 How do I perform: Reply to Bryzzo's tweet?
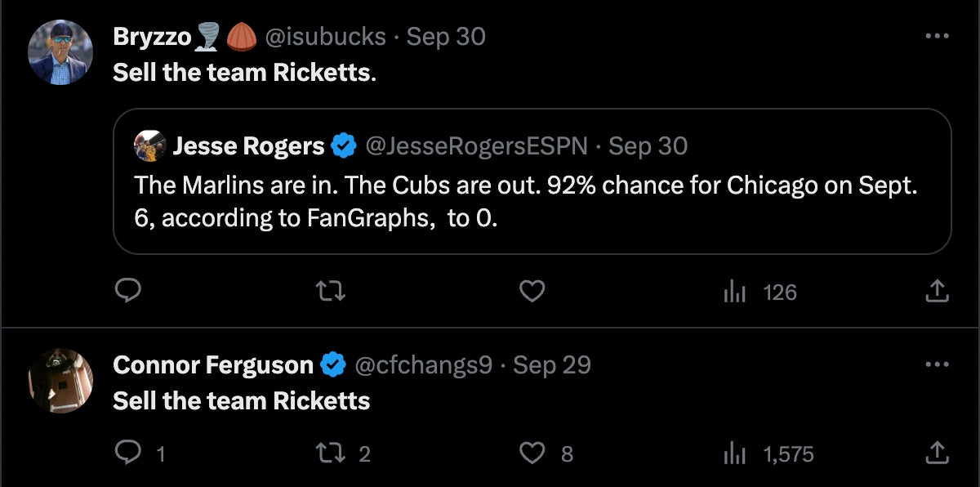pyautogui.click(x=127, y=291)
